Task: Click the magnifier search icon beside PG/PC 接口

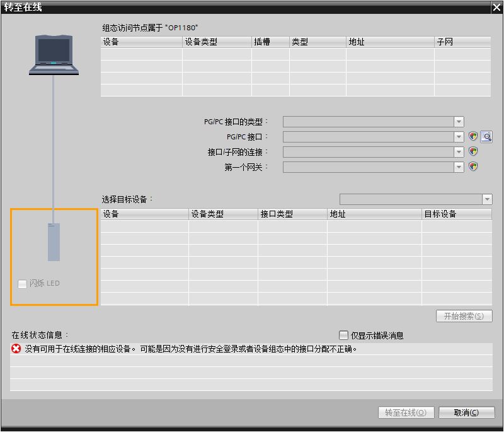Action: click(486, 137)
